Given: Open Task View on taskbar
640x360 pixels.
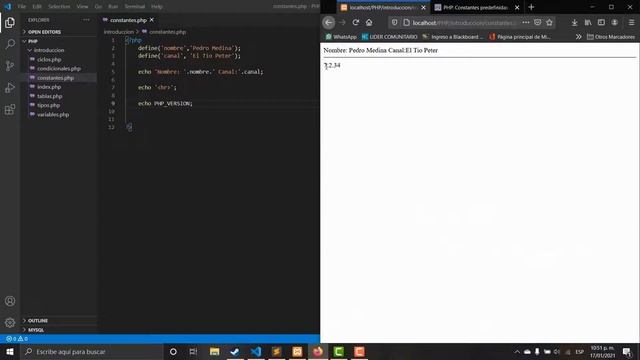Looking at the screenshot, I should 193,351.
